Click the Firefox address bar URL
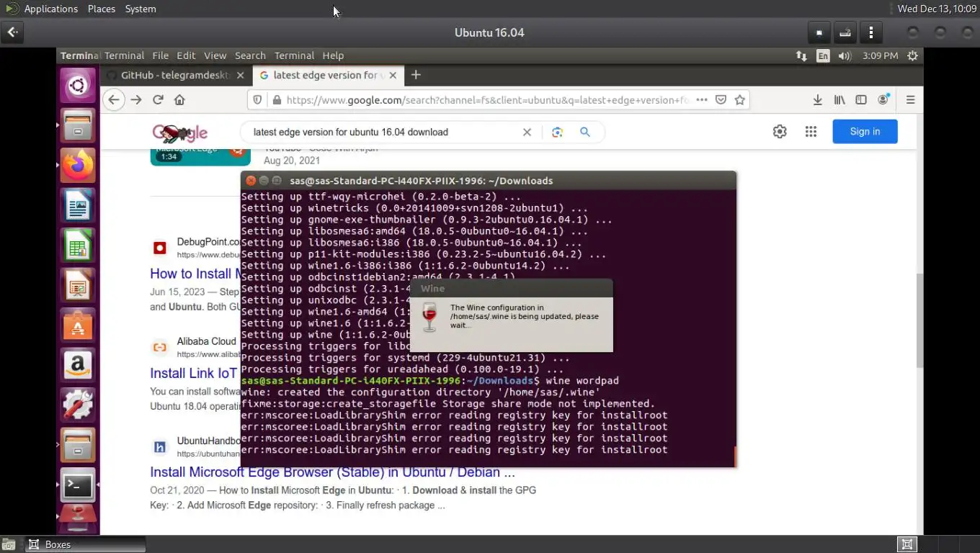Screen dimensions: 980x553 (x=486, y=100)
